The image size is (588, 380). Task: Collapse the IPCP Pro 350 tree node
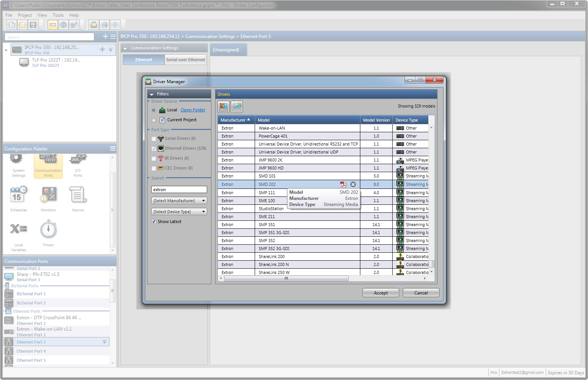click(x=6, y=50)
